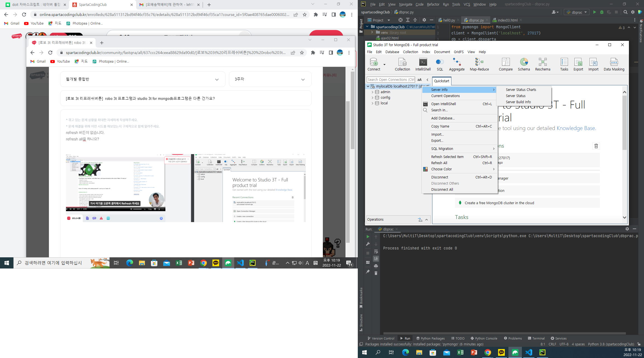Click the Python 3.8 interpreter in status bar
The height and width of the screenshot is (358, 644).
(611, 344)
